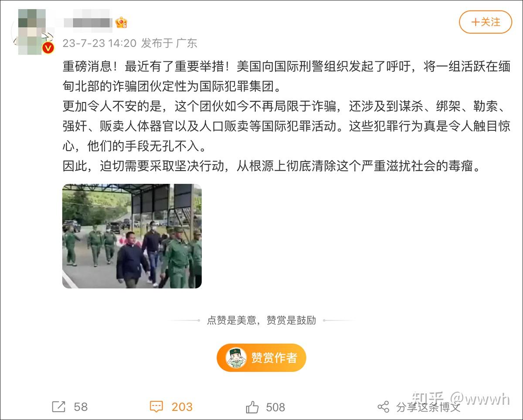Click the 点赞是美意，赞赏是鼓励 caption

tap(261, 320)
